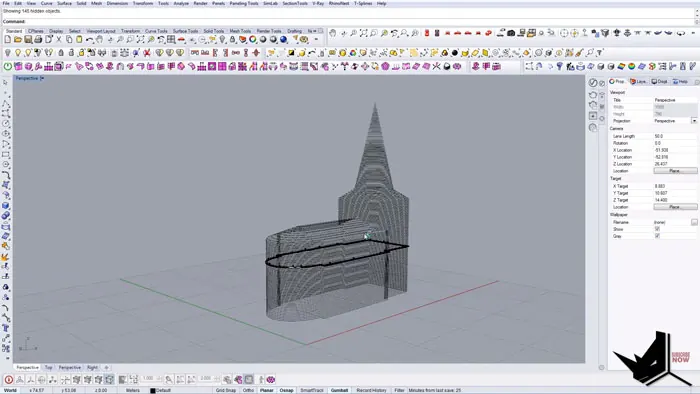Open the Layers panel tab
700x394 pixels.
click(638, 82)
